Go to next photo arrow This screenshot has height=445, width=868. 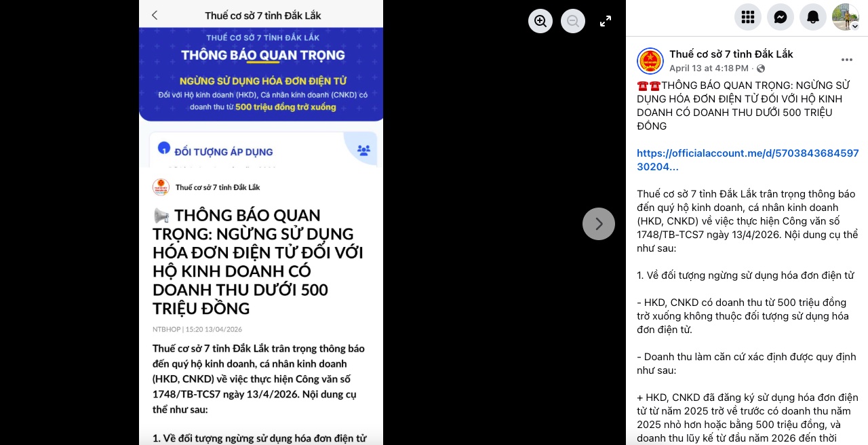click(599, 224)
